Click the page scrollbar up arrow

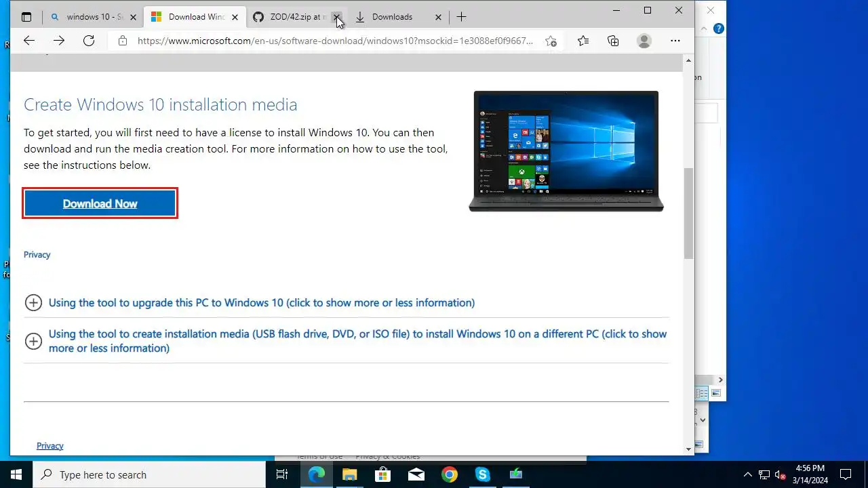coord(688,61)
